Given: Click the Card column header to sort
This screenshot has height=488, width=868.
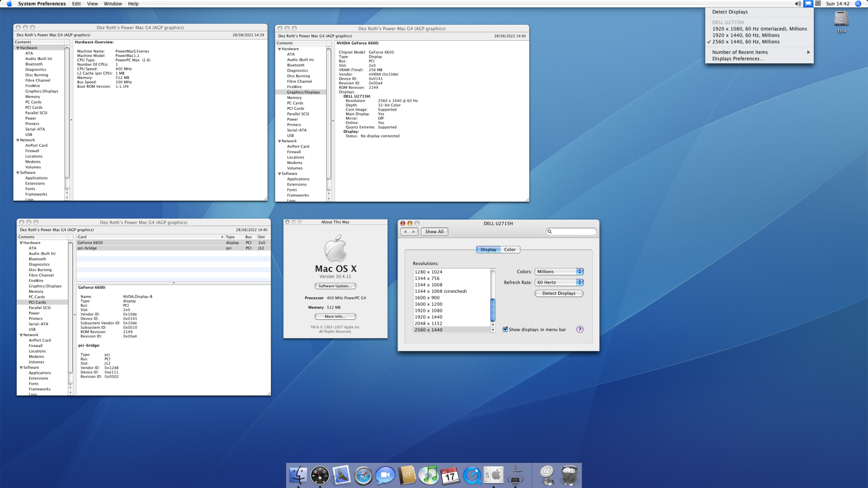Looking at the screenshot, I should coord(151,237).
